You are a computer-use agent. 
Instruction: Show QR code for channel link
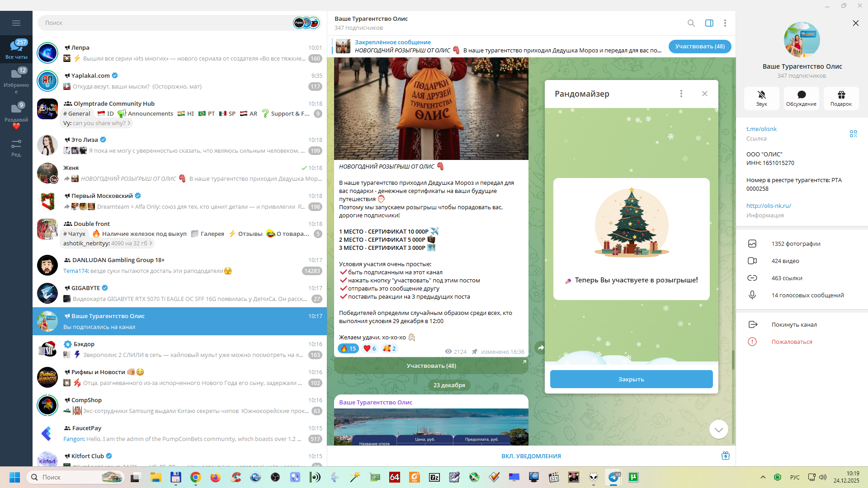(x=853, y=134)
